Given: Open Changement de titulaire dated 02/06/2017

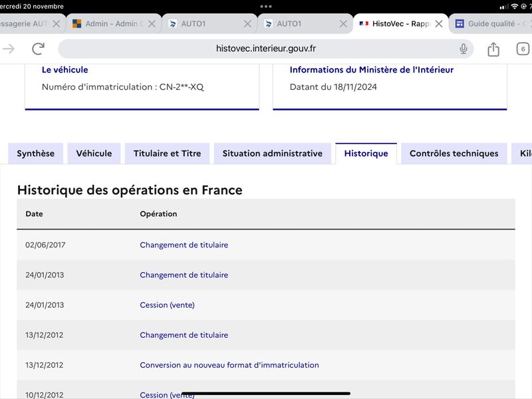Looking at the screenshot, I should 184,245.
